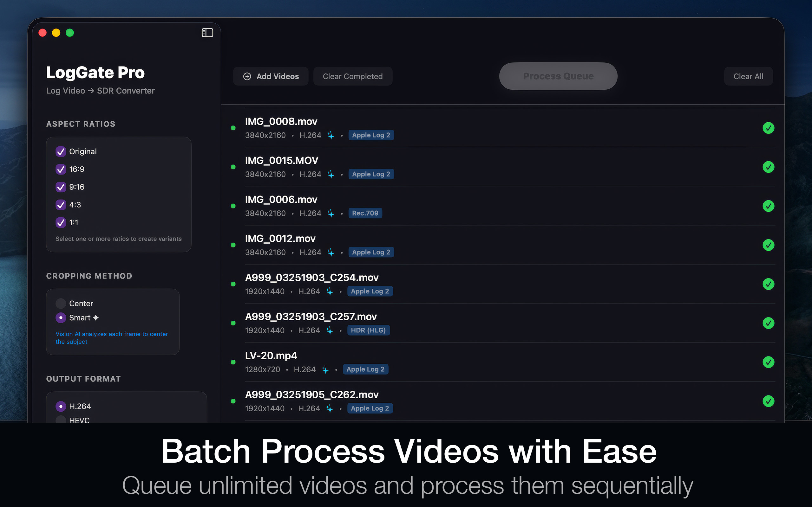Click green checkmark beside IMG_0008.mov
This screenshot has width=812, height=507.
click(x=768, y=128)
